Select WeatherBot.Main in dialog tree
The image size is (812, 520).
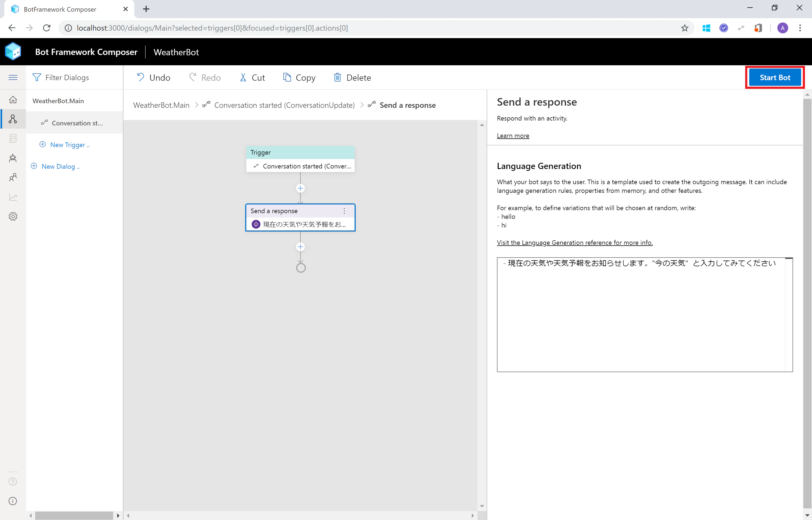coord(58,101)
